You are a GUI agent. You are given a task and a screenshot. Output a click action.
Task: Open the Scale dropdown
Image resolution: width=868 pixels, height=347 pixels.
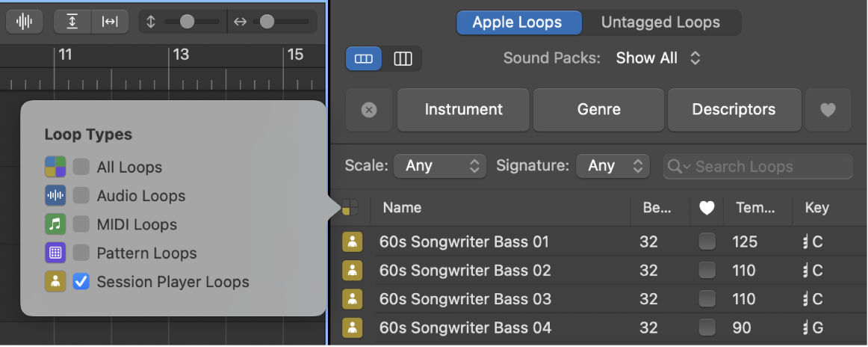(x=440, y=166)
